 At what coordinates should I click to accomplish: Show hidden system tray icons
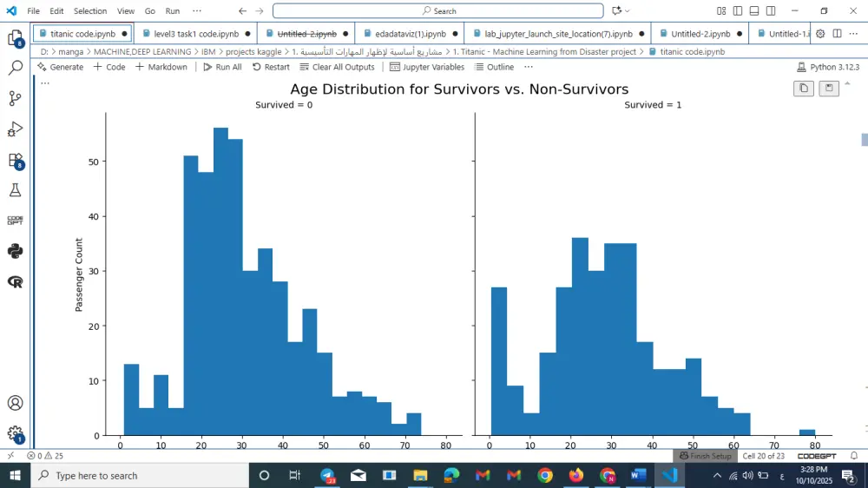pyautogui.click(x=717, y=475)
